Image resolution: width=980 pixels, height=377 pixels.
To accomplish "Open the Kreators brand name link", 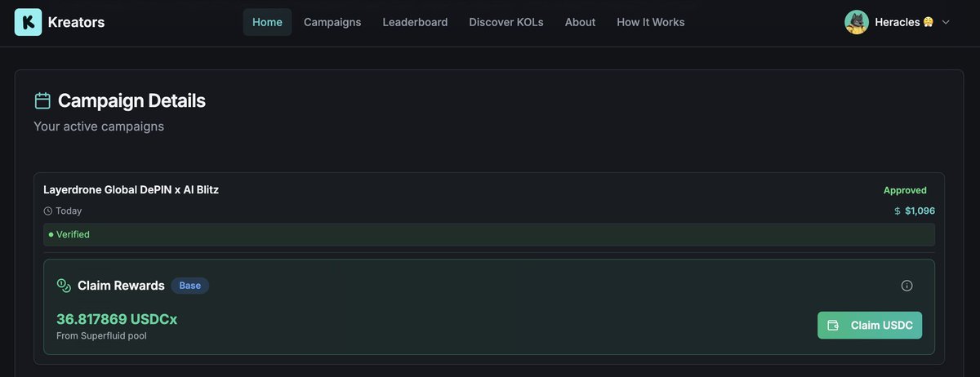I will click(x=76, y=22).
